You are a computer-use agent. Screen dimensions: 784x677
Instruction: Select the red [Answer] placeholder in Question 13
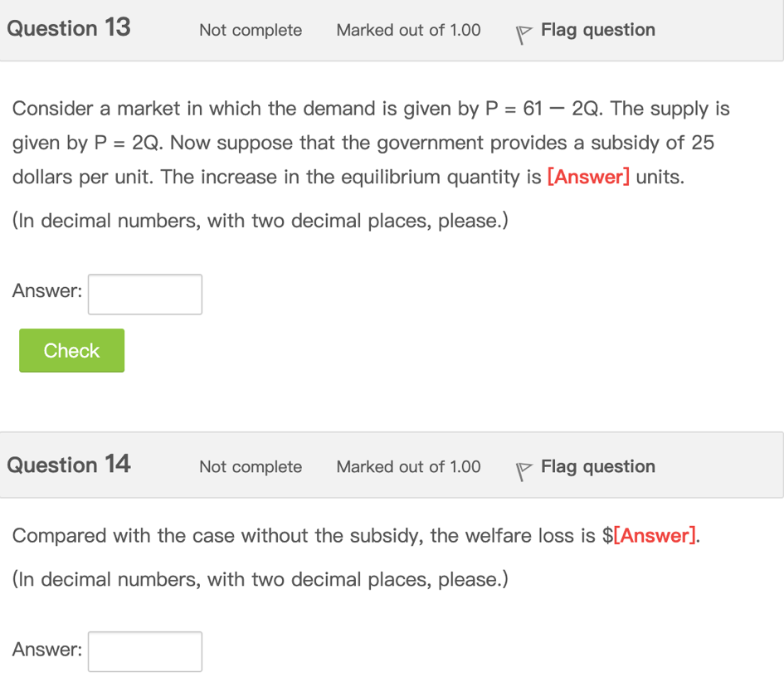coord(589,177)
